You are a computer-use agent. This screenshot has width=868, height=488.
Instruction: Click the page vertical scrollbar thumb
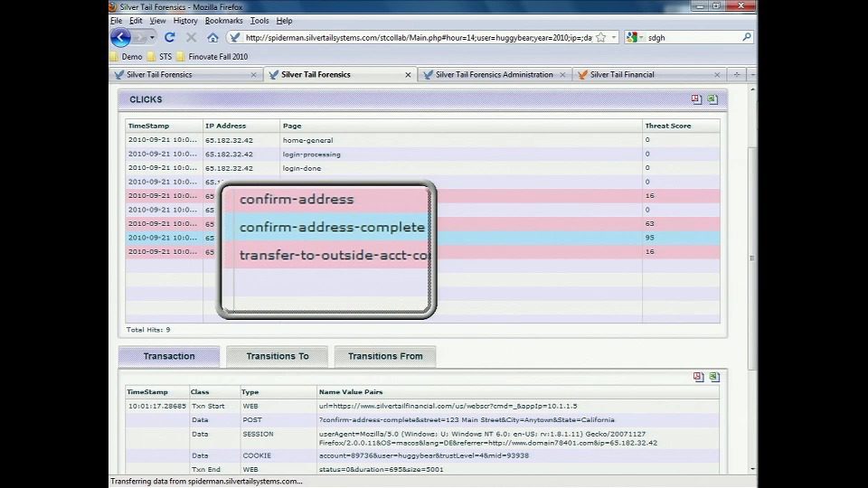click(x=751, y=258)
